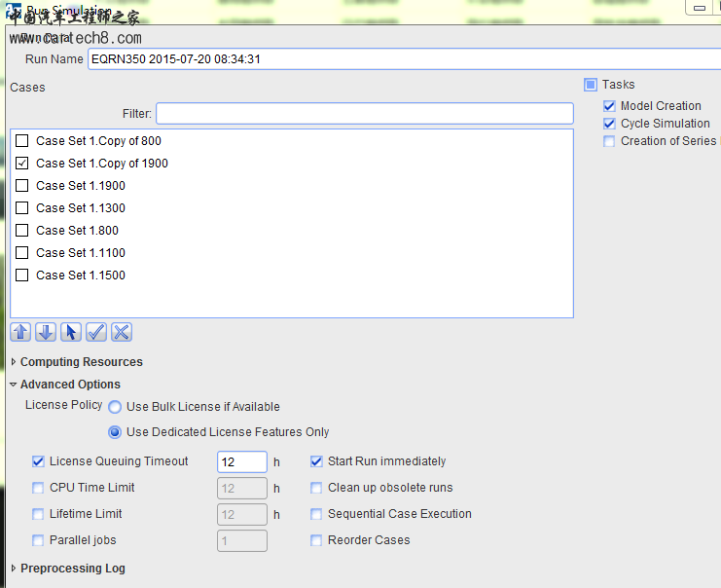The width and height of the screenshot is (721, 588).
Task: Tick the Case Set 1.1900 checkbox
Action: [x=22, y=185]
